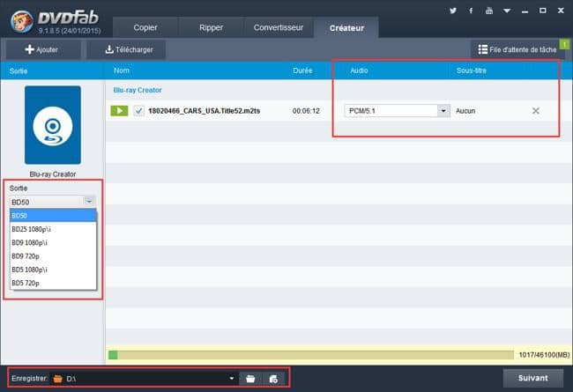This screenshot has width=573, height=392.
Task: Click Aucun subtitle setting
Action: (x=465, y=111)
